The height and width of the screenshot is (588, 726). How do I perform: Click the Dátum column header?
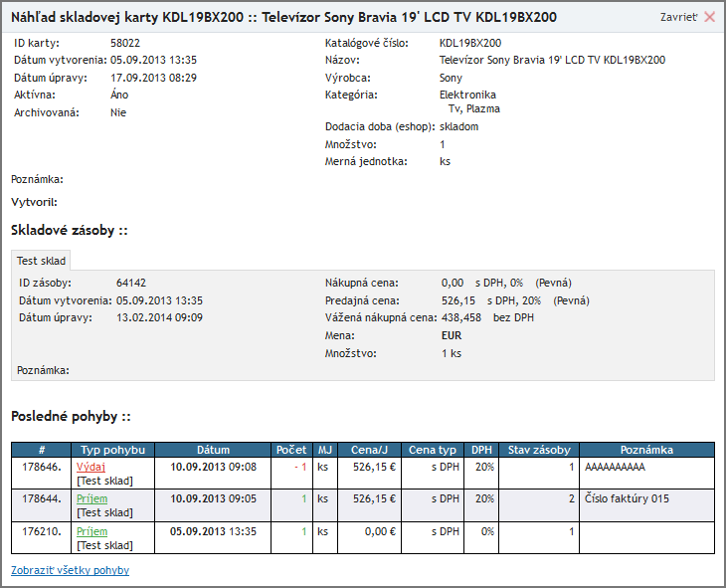coord(213,450)
